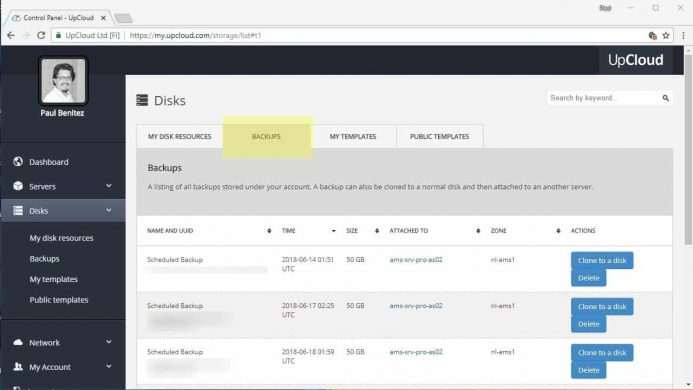Expand the Servers menu chevron

tap(109, 186)
